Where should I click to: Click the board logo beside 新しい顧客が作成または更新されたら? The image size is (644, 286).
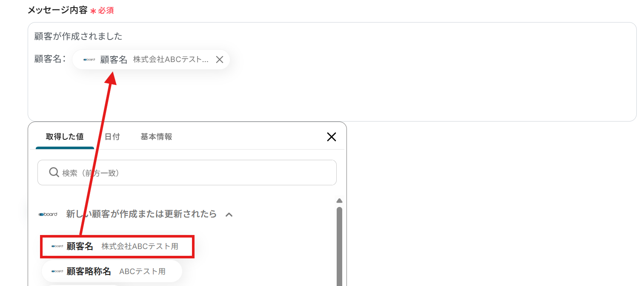pyautogui.click(x=48, y=214)
